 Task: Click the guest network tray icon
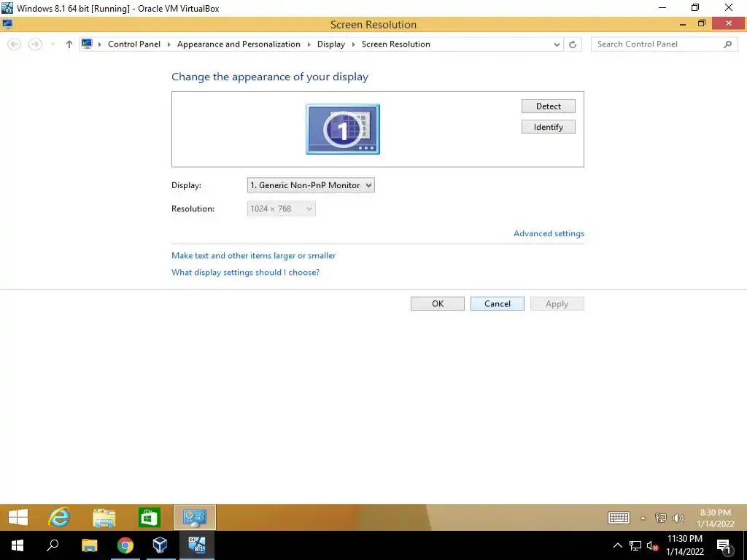[x=660, y=518]
